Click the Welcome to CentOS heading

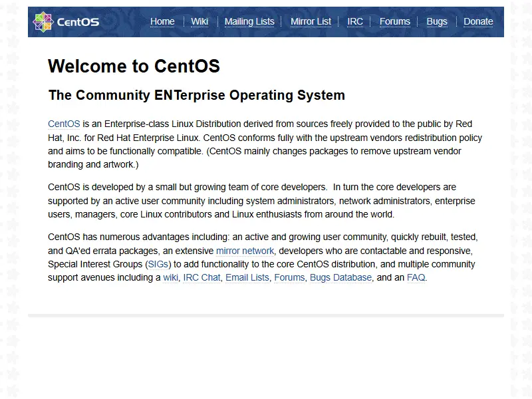pyautogui.click(x=134, y=66)
